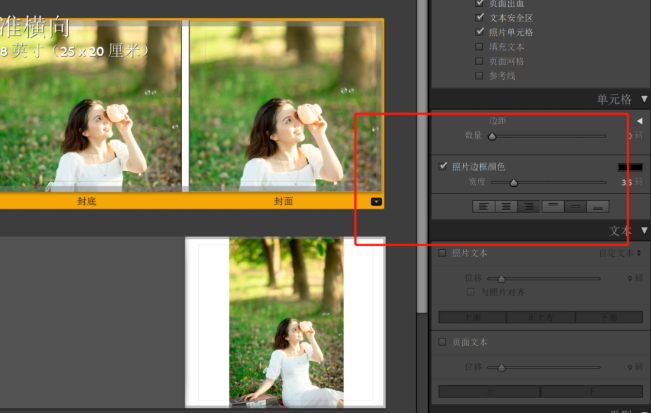Collapse the 单元格 panel
Screen dimensions: 651x413
click(644, 99)
